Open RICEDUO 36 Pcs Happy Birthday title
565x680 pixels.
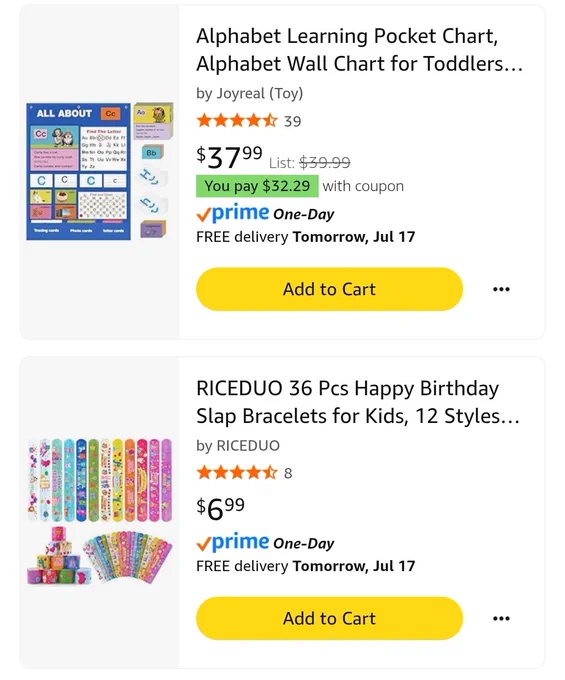click(358, 402)
